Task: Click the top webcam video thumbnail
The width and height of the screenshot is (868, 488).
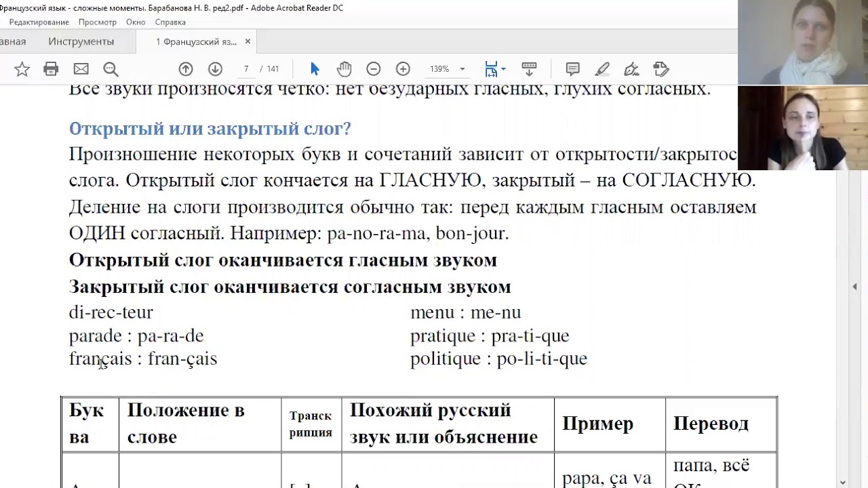Action: (x=803, y=42)
